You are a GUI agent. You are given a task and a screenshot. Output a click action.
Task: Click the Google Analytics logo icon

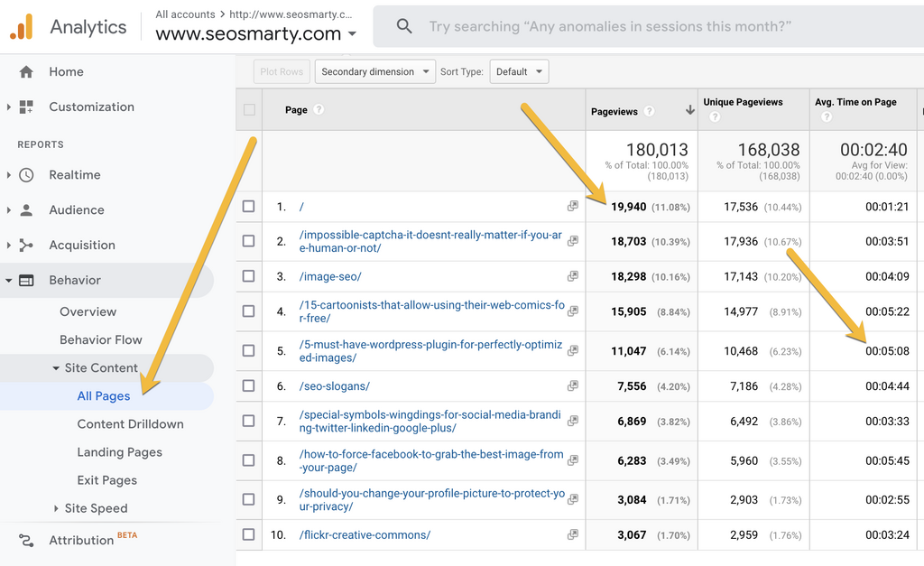22,27
